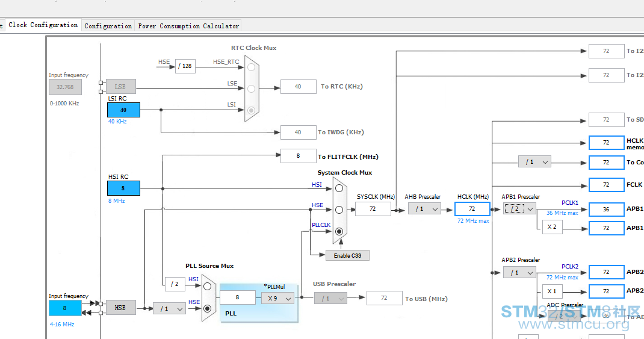
Task: Open the ADC Prescaler dropdown
Action: (x=563, y=316)
